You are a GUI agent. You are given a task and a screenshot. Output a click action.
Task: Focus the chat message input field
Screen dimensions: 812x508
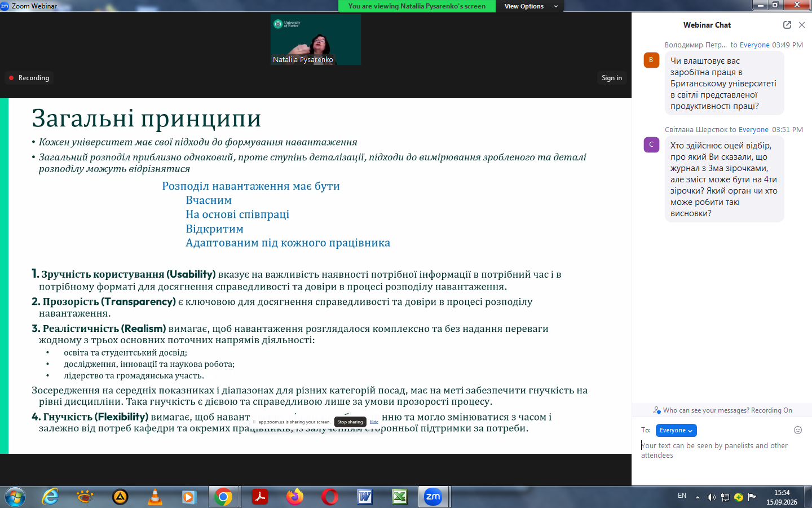tap(721, 450)
